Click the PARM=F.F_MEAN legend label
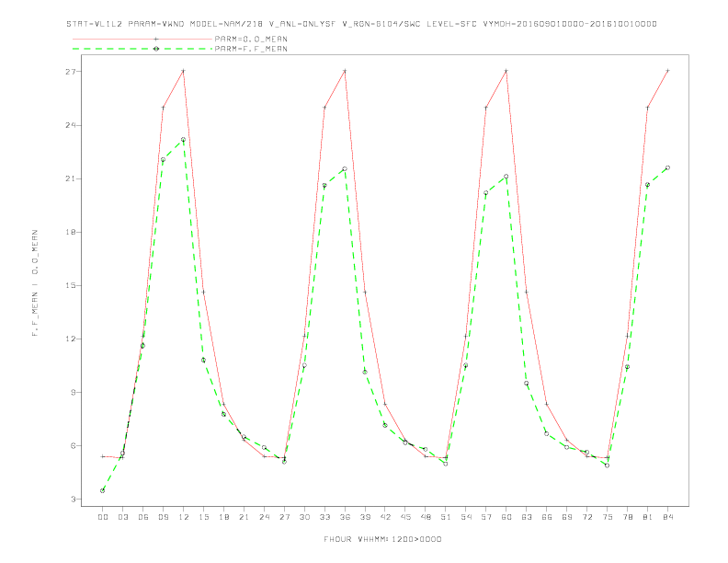Viewport: 728px width, 563px height. [251, 49]
